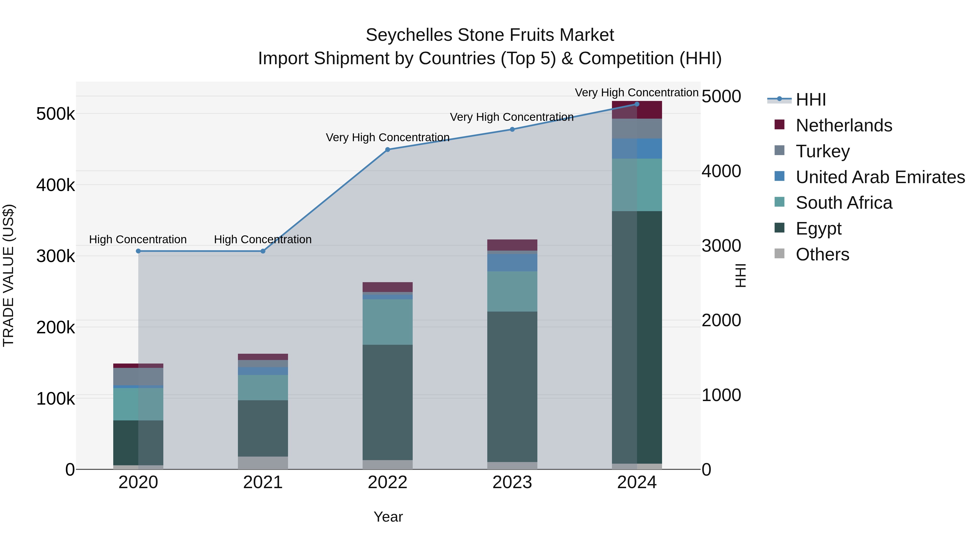
Task: Click the Egypt segment of 2020 bar
Action: [138, 443]
